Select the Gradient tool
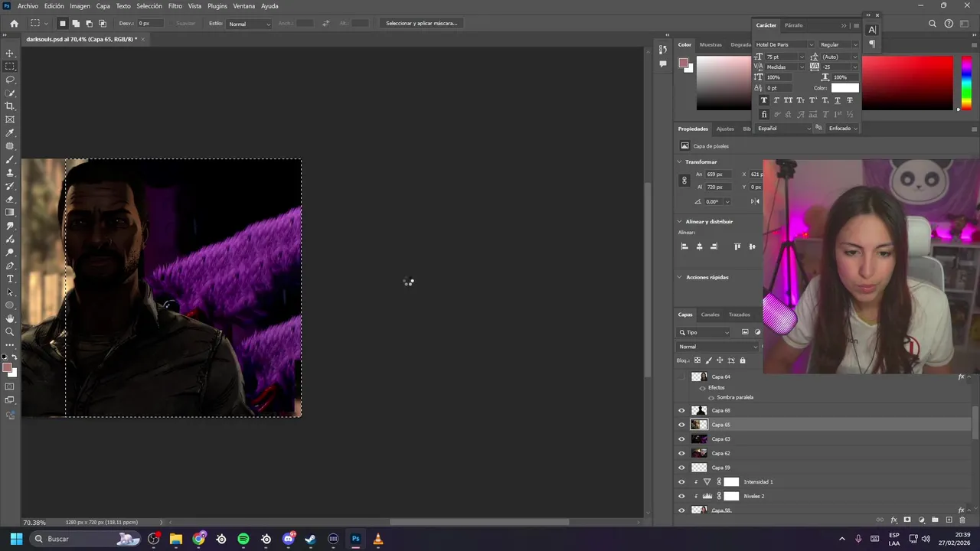The image size is (980, 551). pos(10,213)
